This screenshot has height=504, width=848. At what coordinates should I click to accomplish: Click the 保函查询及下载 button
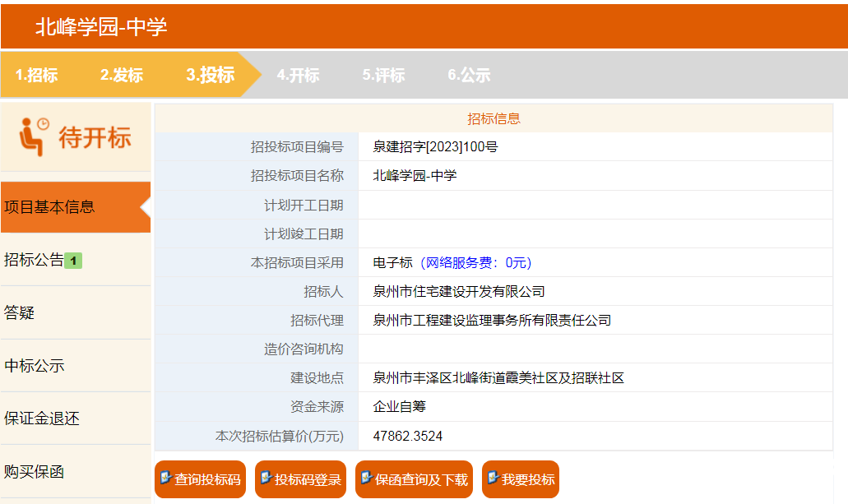[x=415, y=479]
